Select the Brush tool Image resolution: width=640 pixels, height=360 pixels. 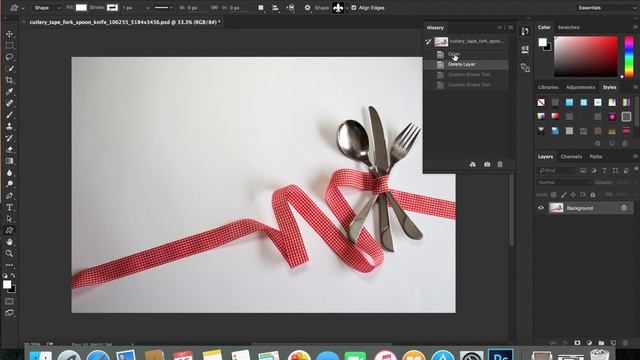coord(9,115)
